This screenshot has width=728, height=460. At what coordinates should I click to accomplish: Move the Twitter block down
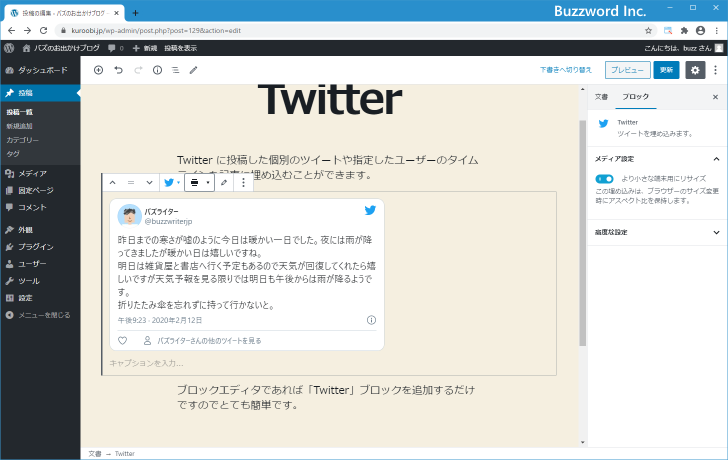click(x=149, y=182)
